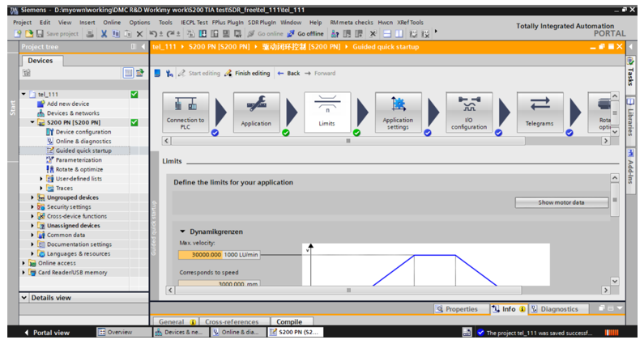This screenshot has height=344, width=644.
Task: Collapse the Dynamikgrenzen section
Action: pyautogui.click(x=183, y=231)
